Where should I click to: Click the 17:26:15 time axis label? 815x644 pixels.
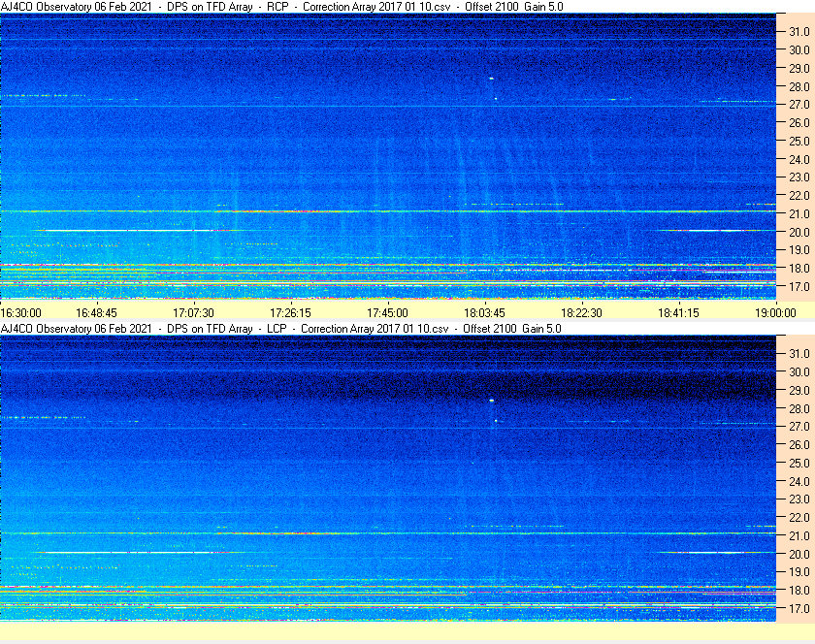coord(290,313)
